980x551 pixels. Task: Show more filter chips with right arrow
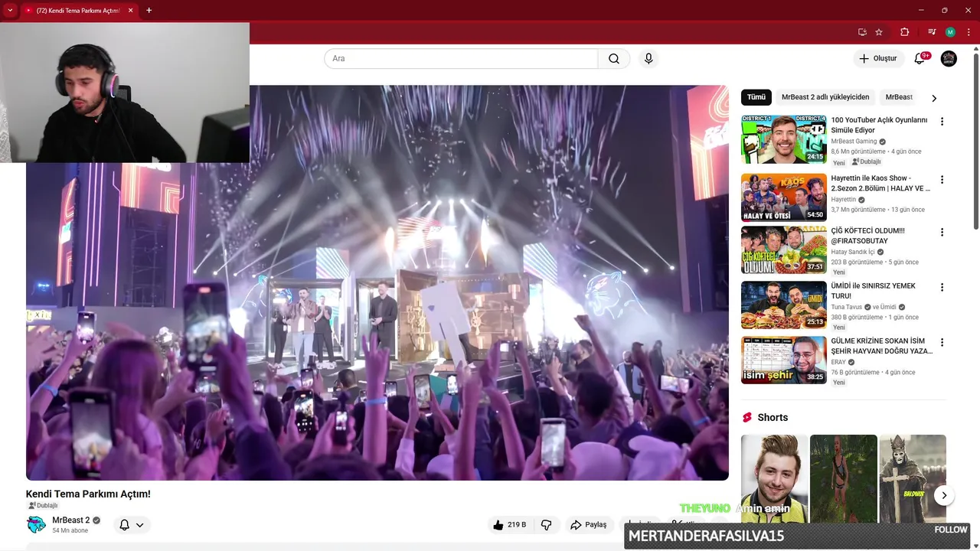click(x=934, y=98)
